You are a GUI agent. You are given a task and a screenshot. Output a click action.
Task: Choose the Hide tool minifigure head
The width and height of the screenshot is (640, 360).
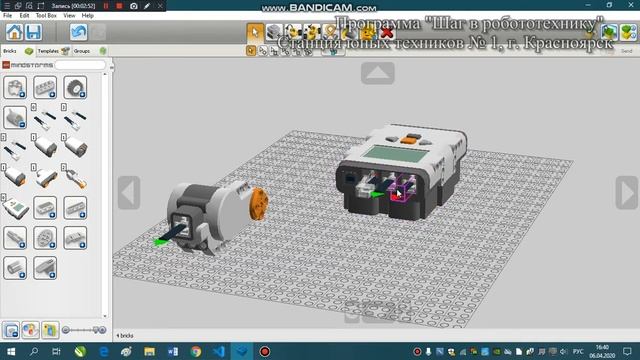tap(368, 32)
